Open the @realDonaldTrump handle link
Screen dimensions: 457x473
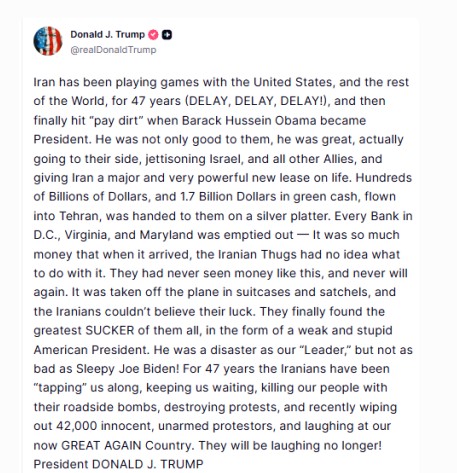pyautogui.click(x=113, y=50)
